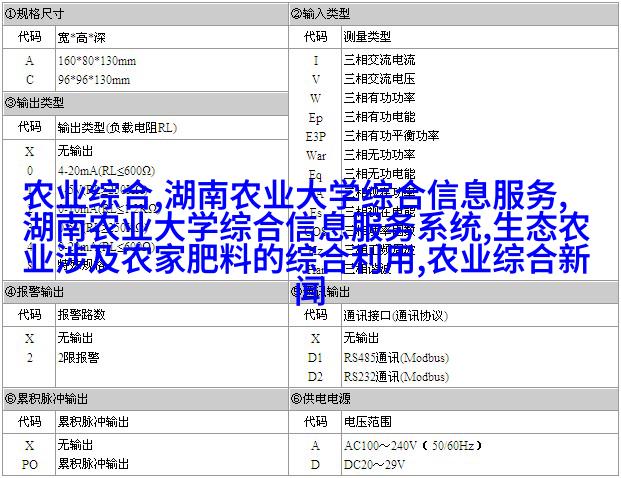Image resolution: width=621 pixels, height=478 pixels.
Task: Select the 测量类型 column heading
Action: pos(367,37)
